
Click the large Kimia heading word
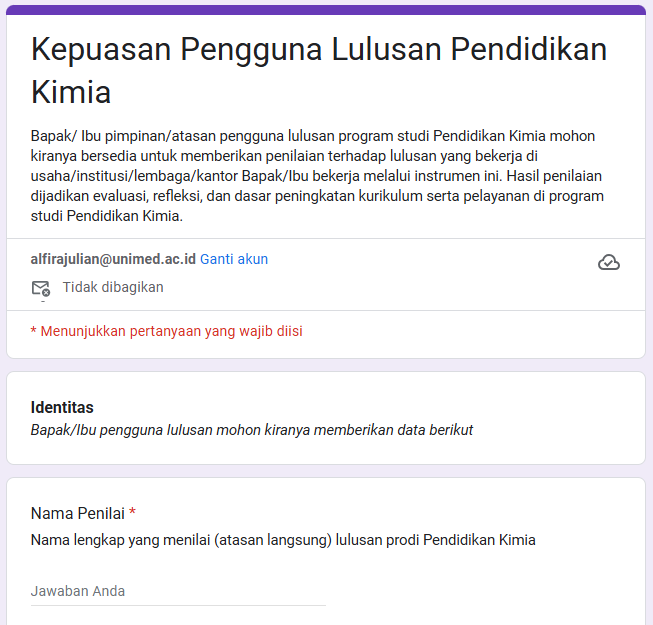[71, 92]
